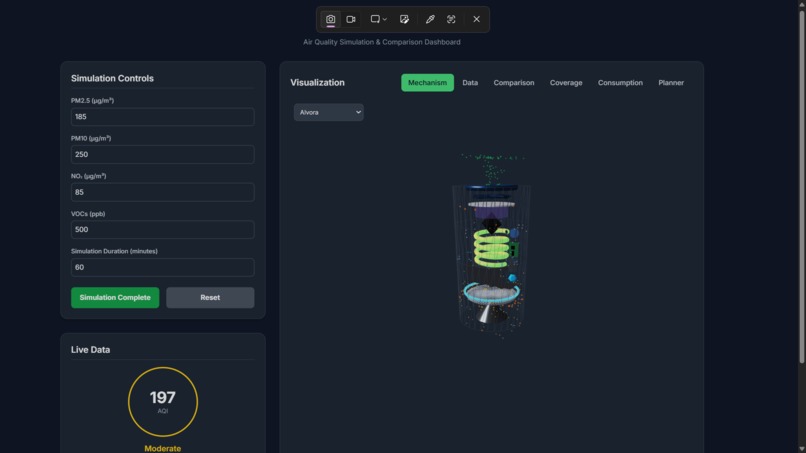Open the Comparison tab
The height and width of the screenshot is (453, 806).
coord(514,83)
